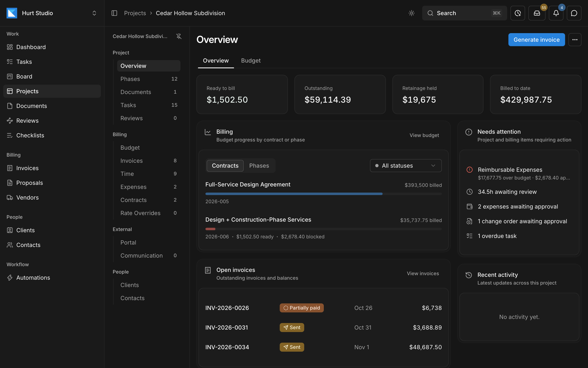Click View budget link

click(424, 135)
